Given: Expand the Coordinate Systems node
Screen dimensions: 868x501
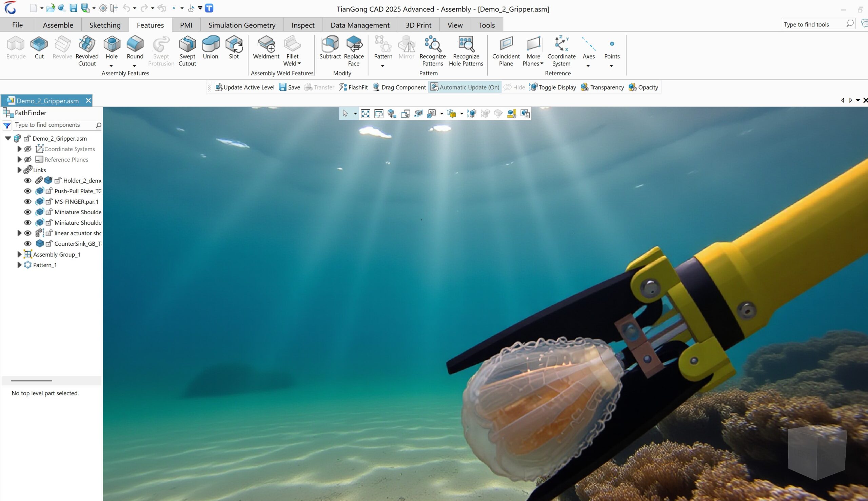Looking at the screenshot, I should [19, 149].
